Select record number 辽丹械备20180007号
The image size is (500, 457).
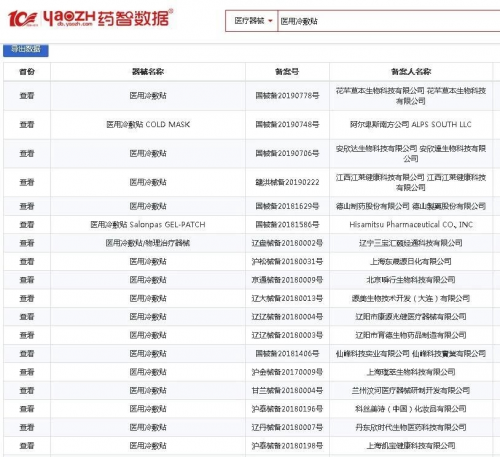click(287, 427)
